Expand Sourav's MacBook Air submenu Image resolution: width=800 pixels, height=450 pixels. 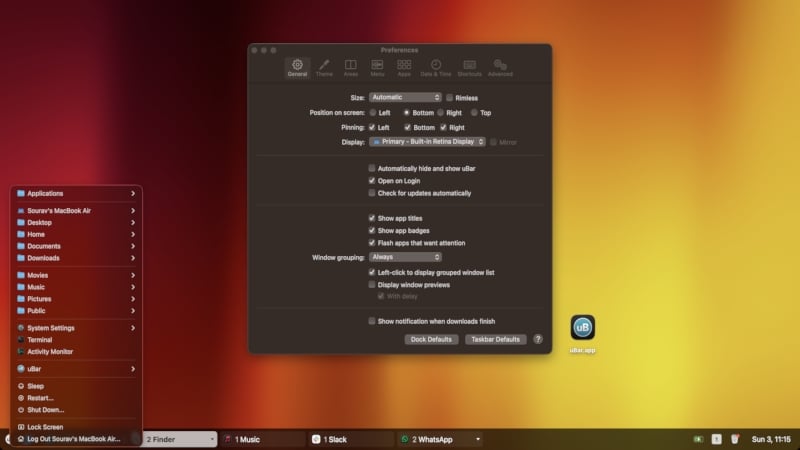(x=76, y=211)
